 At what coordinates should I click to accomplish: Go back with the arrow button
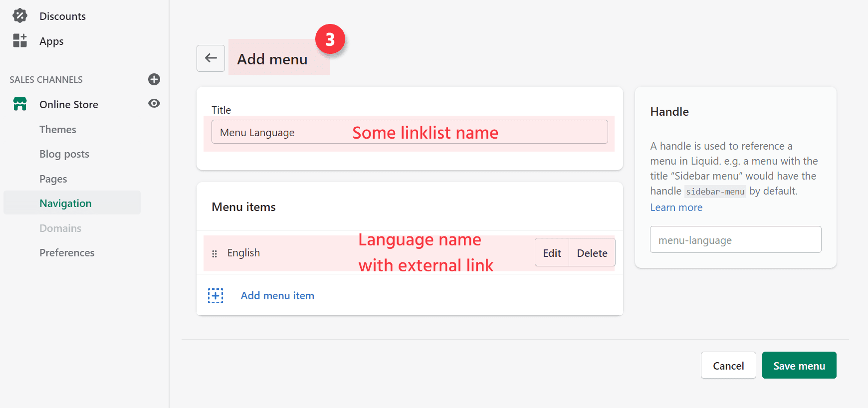click(211, 58)
